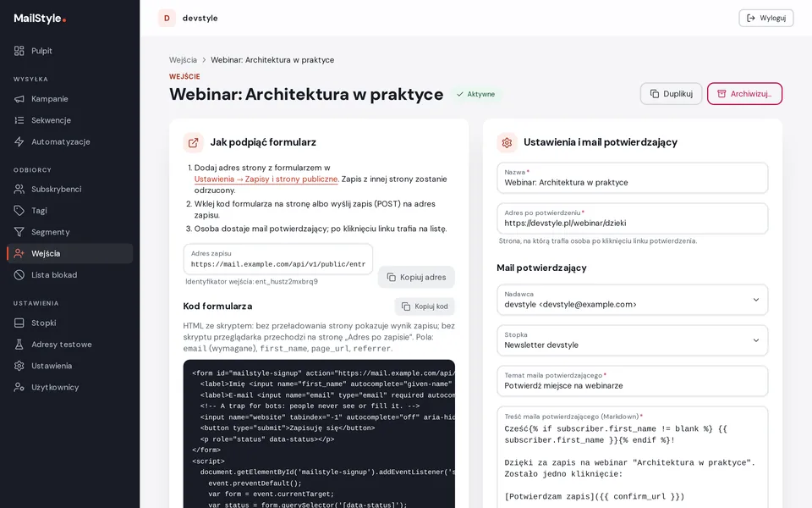The width and height of the screenshot is (812, 508).
Task: Click the Temat maila potwierdzającego field
Action: [633, 381]
